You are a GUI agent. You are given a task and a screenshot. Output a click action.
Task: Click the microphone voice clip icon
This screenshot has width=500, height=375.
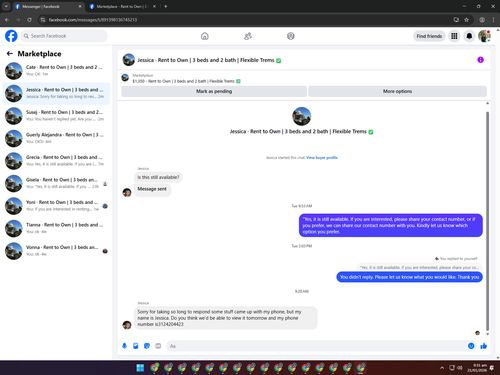tap(124, 346)
